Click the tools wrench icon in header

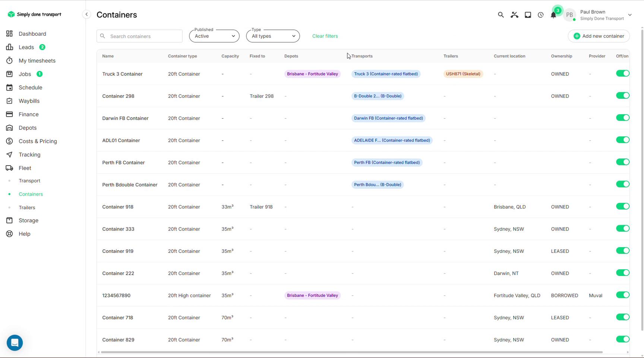514,15
